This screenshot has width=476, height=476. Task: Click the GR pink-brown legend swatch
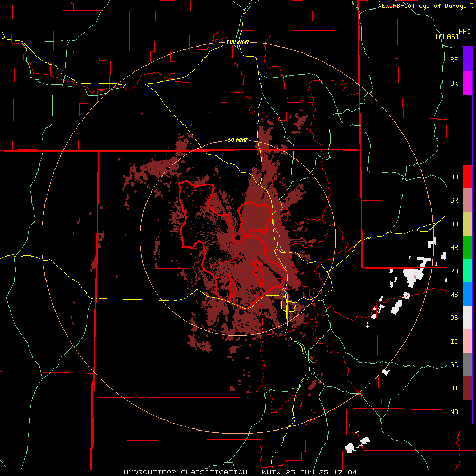[x=467, y=200]
